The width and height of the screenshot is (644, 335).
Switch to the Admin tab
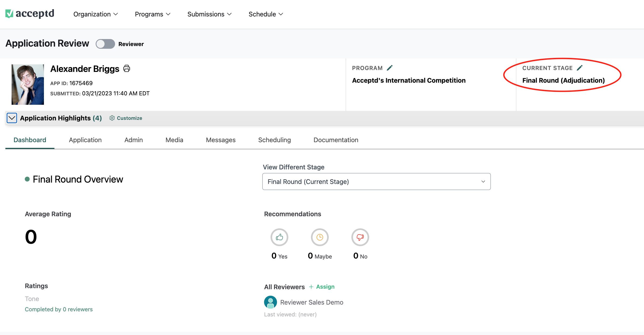(x=134, y=140)
